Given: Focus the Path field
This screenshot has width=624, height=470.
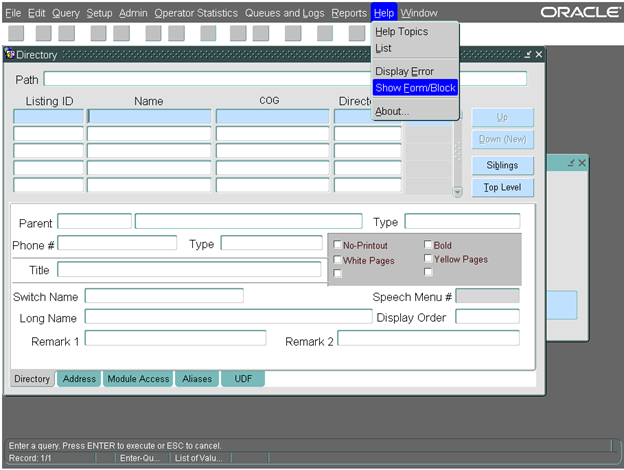Looking at the screenshot, I should click(285, 79).
